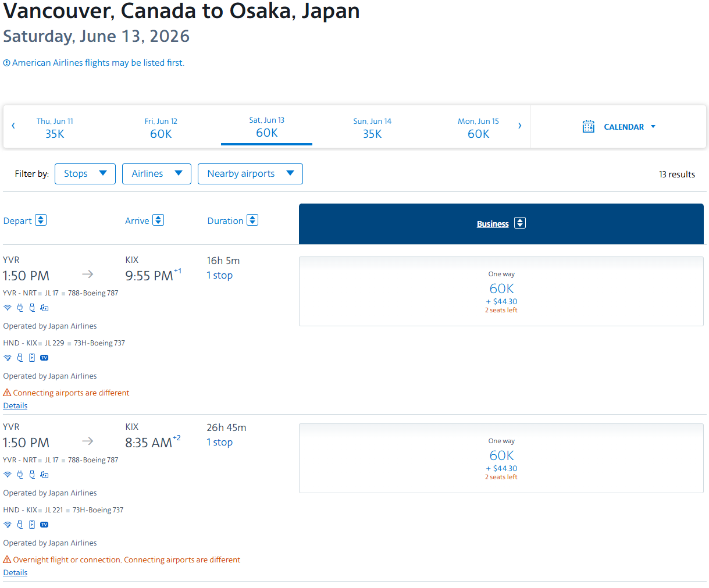The width and height of the screenshot is (709, 588).
Task: Click the power outlet icon on first JL 17 flight
Action: 20,308
